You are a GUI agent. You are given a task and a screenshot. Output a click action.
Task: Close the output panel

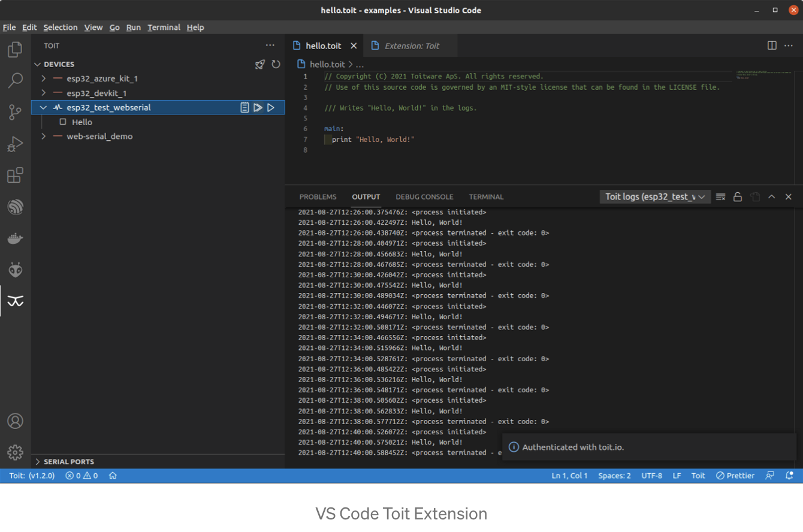pos(789,197)
